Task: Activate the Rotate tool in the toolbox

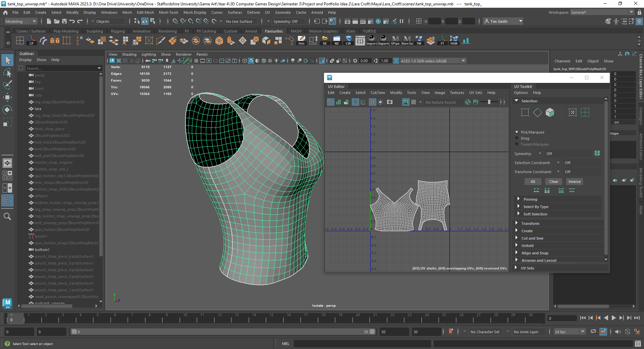Action: (x=7, y=109)
